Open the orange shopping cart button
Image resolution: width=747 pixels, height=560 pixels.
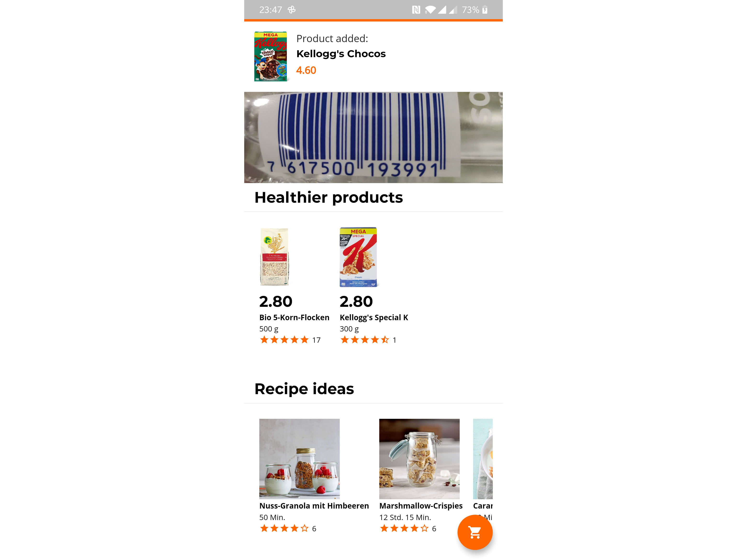tap(475, 532)
